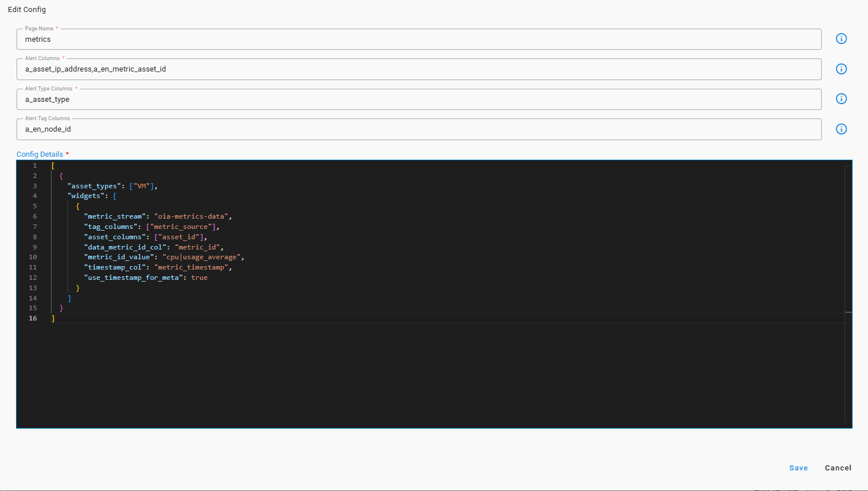The image size is (868, 491).
Task: Save the config changes
Action: click(798, 468)
